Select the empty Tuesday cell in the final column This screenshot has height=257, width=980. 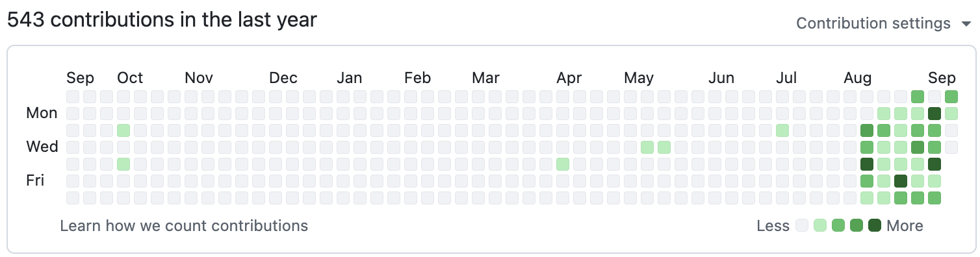pos(951,130)
